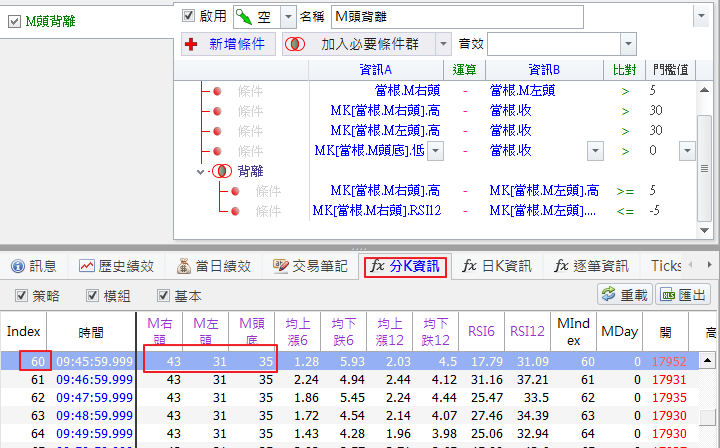Click the tab strip right arrow
This screenshot has height=448, width=720.
point(709,264)
